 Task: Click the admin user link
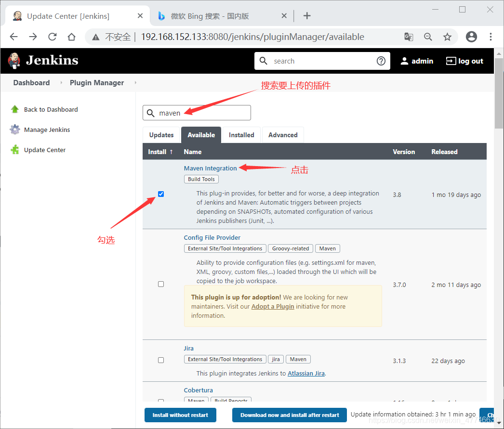coord(423,61)
